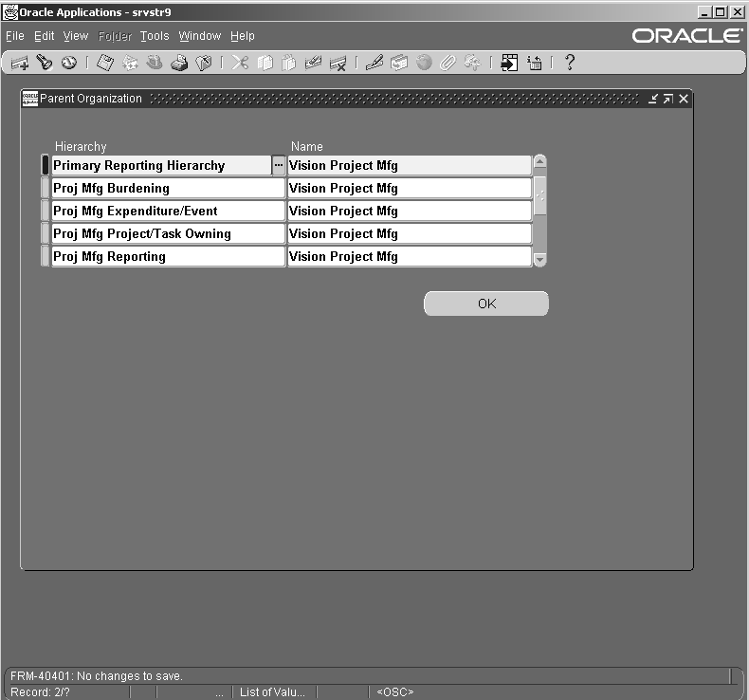Viewport: 749px width, 700px height.
Task: Click the Clear Record eraser icon
Action: pos(313,63)
